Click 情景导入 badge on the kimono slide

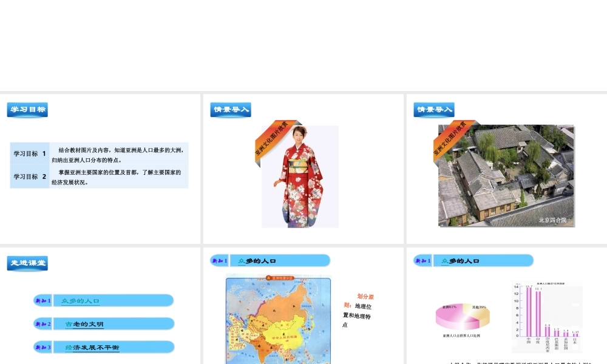[x=231, y=109]
